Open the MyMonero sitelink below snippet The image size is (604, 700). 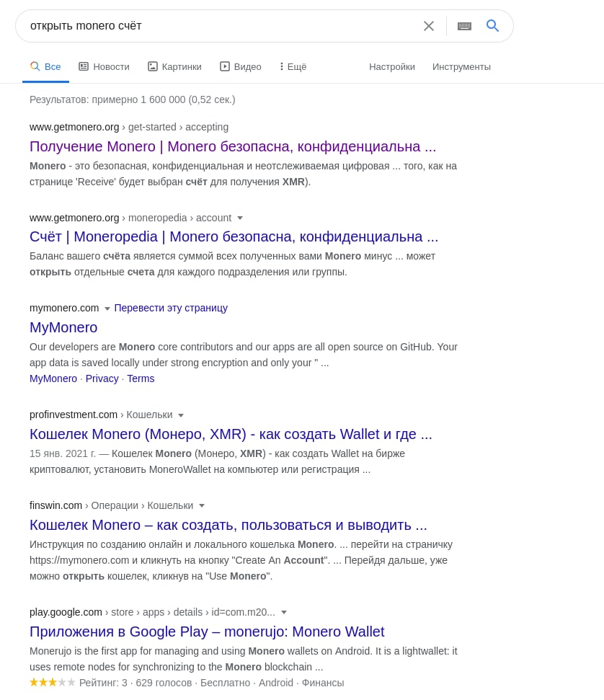(53, 378)
